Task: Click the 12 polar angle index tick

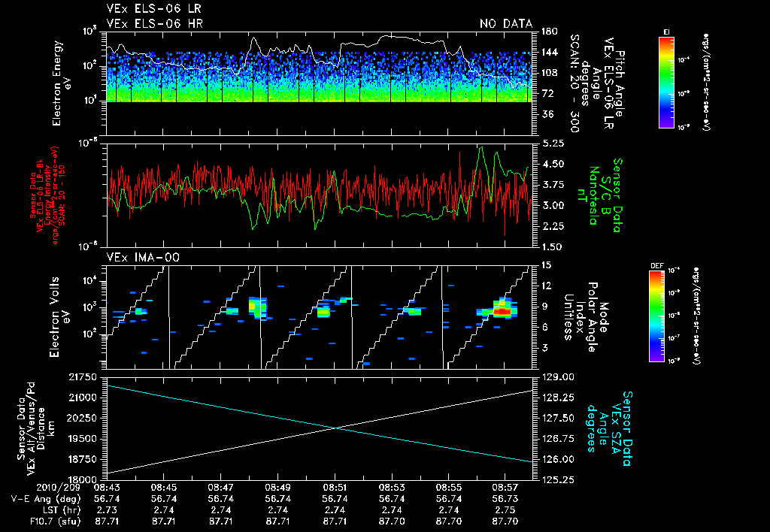Action: pyautogui.click(x=546, y=286)
